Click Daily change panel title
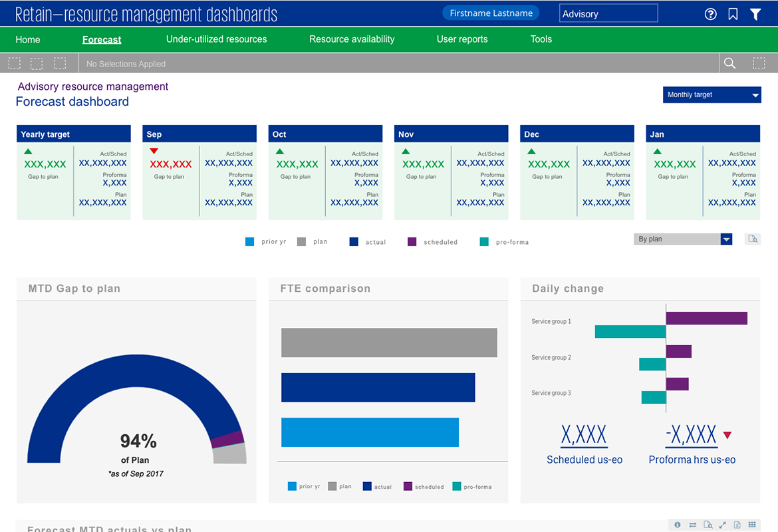Image resolution: width=778 pixels, height=532 pixels. [568, 289]
